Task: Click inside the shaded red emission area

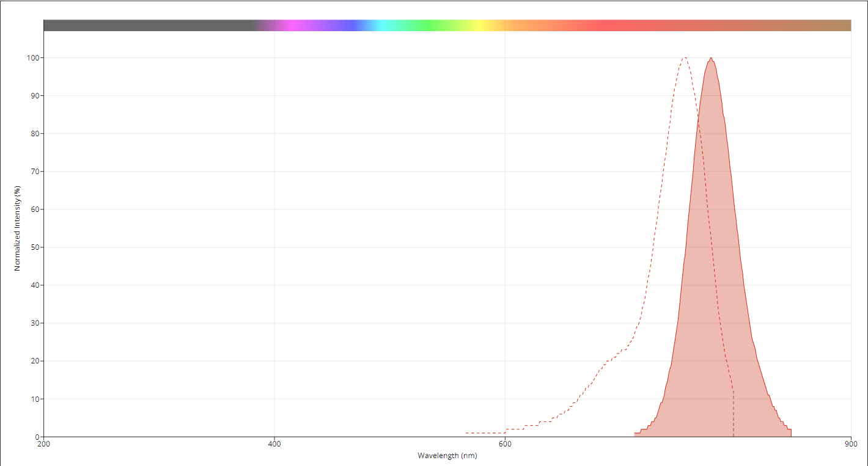Action: point(712,275)
